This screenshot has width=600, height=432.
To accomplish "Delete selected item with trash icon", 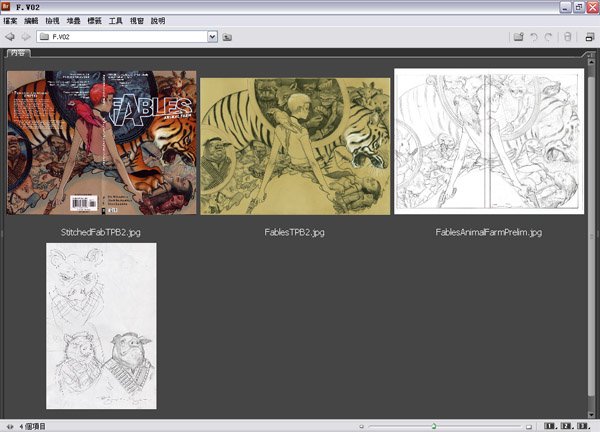I will 568,37.
